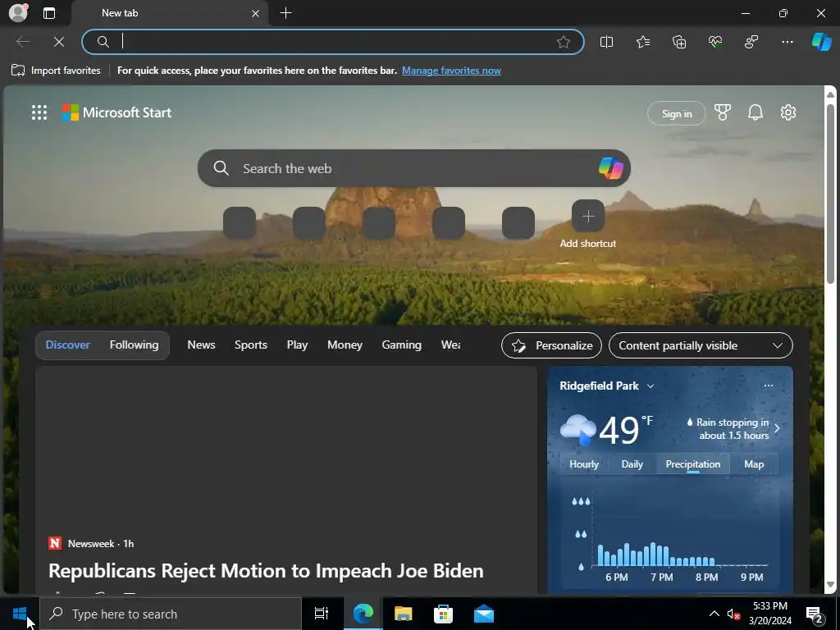
Task: Open the Edge profile avatar icon
Action: click(18, 13)
